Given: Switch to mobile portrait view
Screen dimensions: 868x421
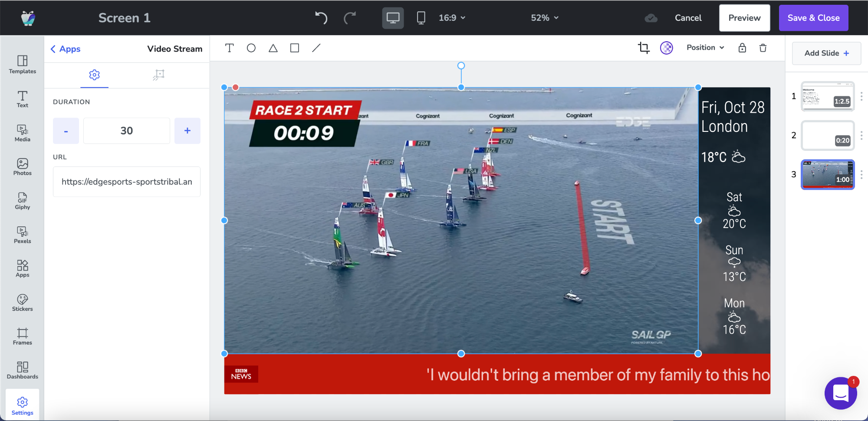Looking at the screenshot, I should (x=421, y=18).
